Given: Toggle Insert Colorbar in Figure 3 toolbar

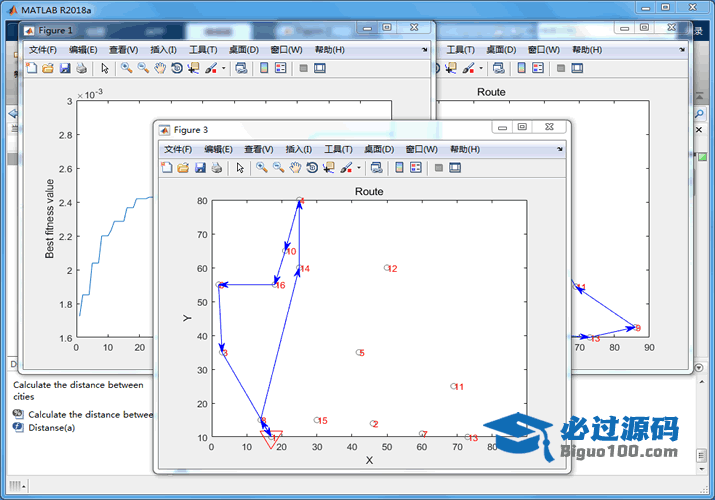Looking at the screenshot, I should click(399, 168).
